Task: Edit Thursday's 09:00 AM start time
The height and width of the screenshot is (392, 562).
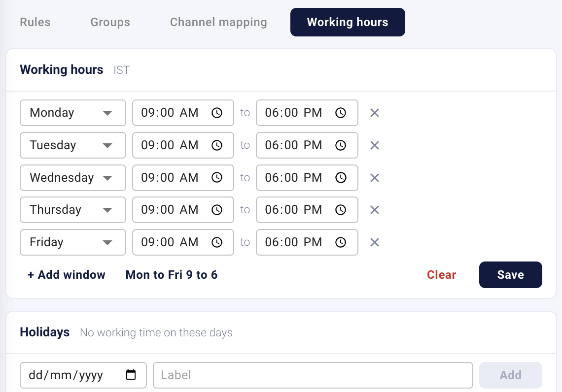Action: [183, 210]
